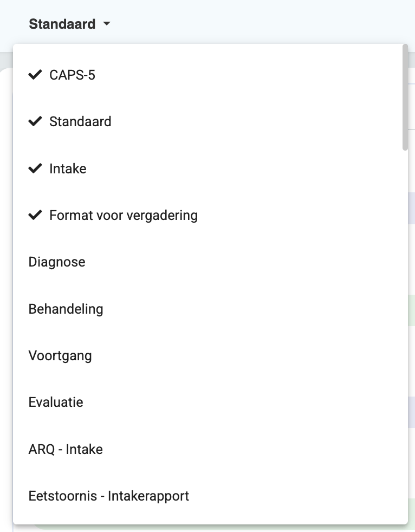The height and width of the screenshot is (532, 415).
Task: Choose the Behandeling option
Action: (66, 309)
